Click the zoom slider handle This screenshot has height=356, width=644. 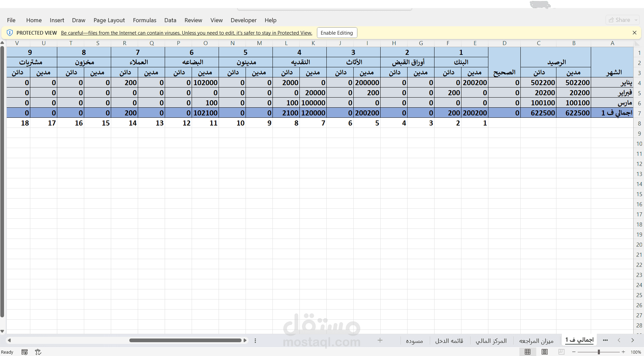coord(599,352)
